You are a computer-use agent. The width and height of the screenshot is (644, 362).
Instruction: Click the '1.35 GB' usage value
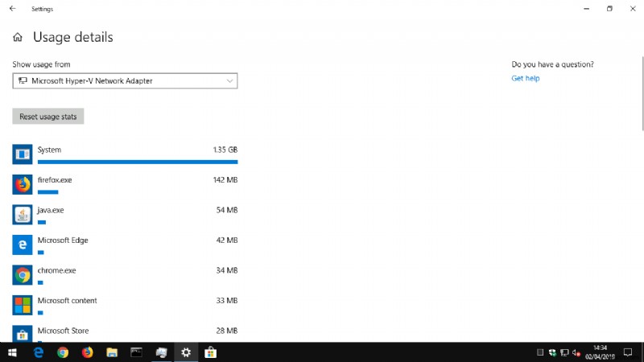[x=225, y=150]
